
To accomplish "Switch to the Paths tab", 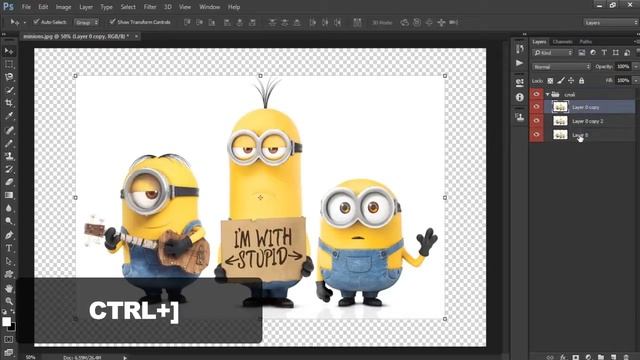I will [586, 42].
